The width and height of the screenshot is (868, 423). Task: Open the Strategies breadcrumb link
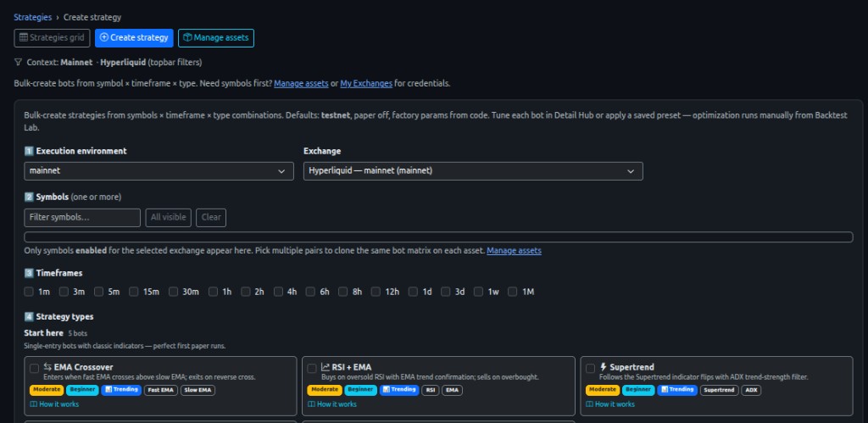[x=33, y=17]
